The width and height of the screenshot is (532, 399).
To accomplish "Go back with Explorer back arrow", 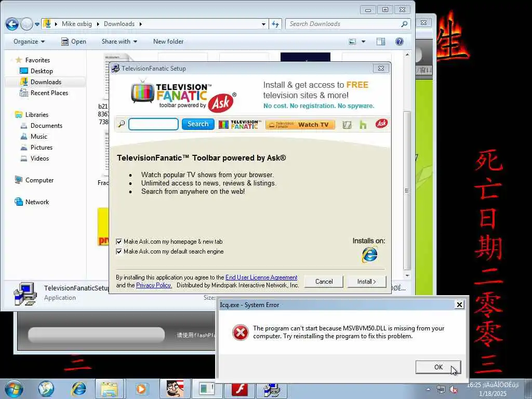I will [12, 24].
